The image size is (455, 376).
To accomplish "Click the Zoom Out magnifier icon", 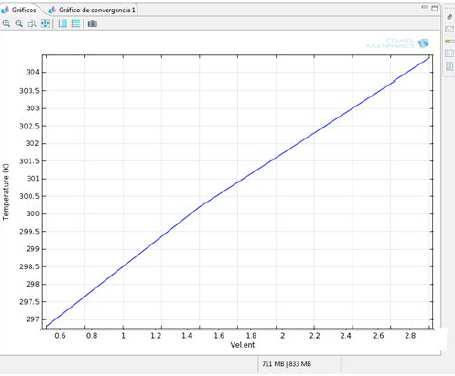I will [x=19, y=24].
